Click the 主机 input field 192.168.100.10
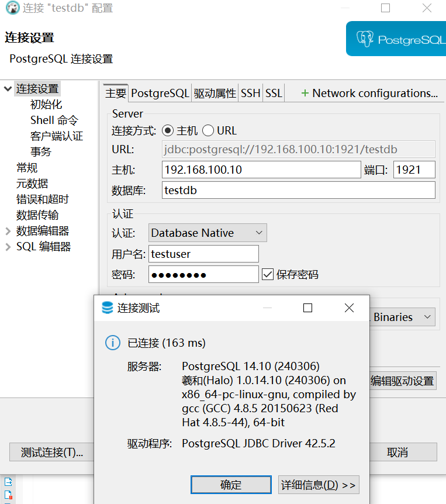This screenshot has height=504, width=446. [261, 170]
